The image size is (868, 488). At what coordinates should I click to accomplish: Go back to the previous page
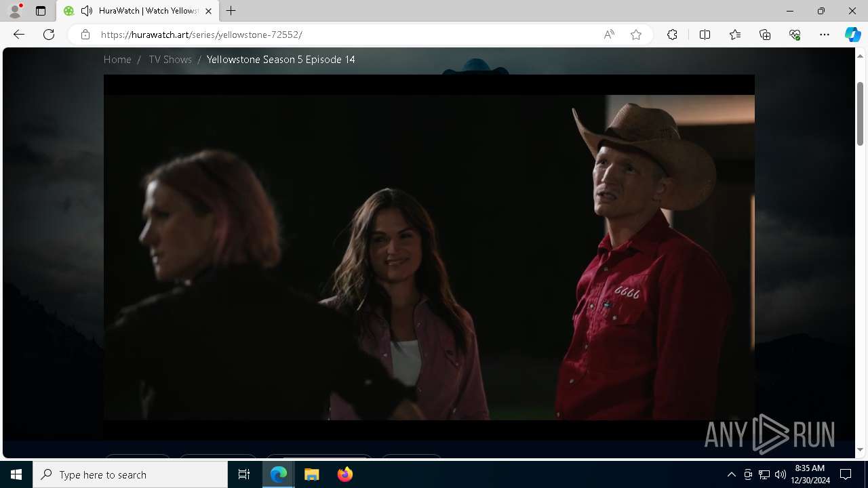point(19,35)
